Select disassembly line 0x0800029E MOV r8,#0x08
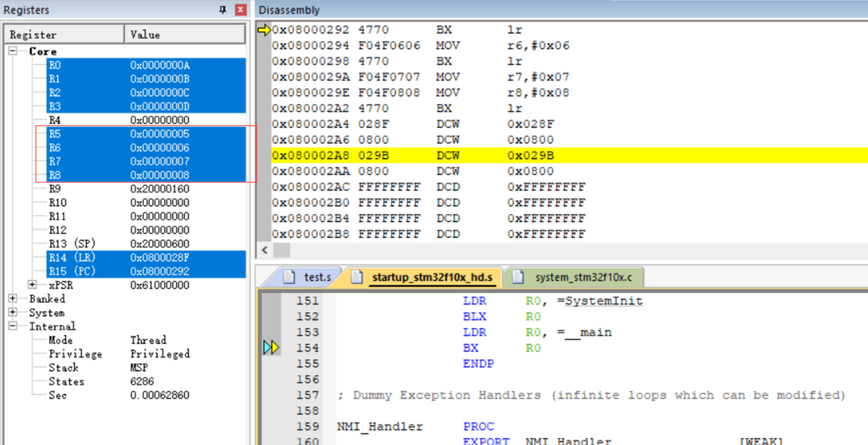 point(569,92)
